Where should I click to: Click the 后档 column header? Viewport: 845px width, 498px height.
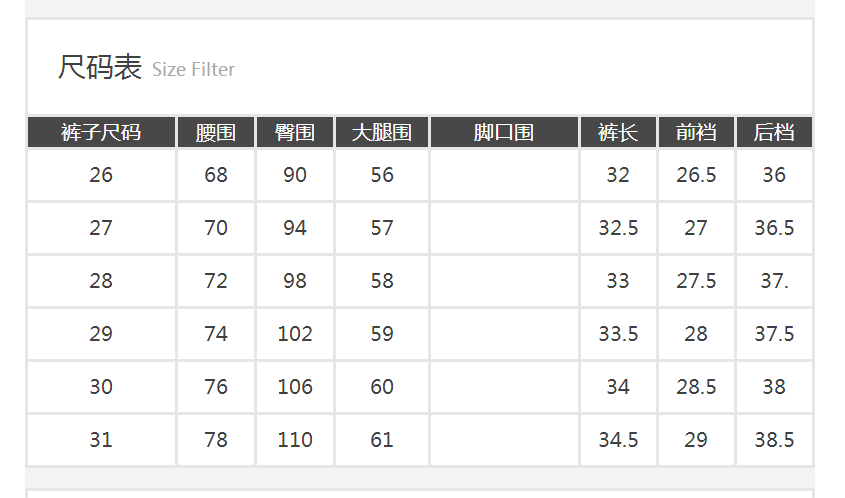tap(774, 132)
